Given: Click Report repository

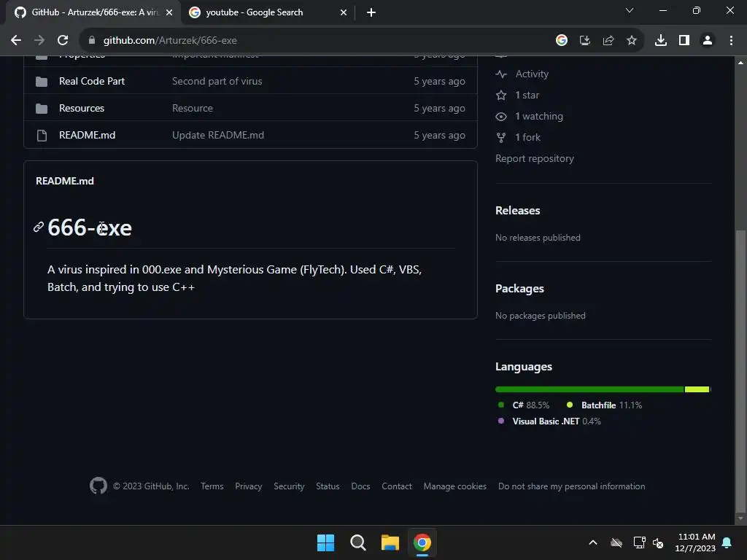Looking at the screenshot, I should pyautogui.click(x=535, y=158).
